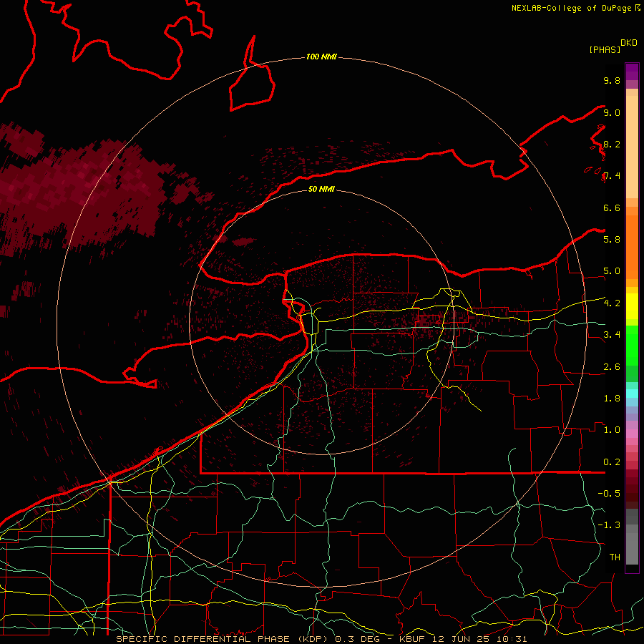Pick the bright yellow segment of the color bar
The height and width of the screenshot is (644, 644).
632,306
